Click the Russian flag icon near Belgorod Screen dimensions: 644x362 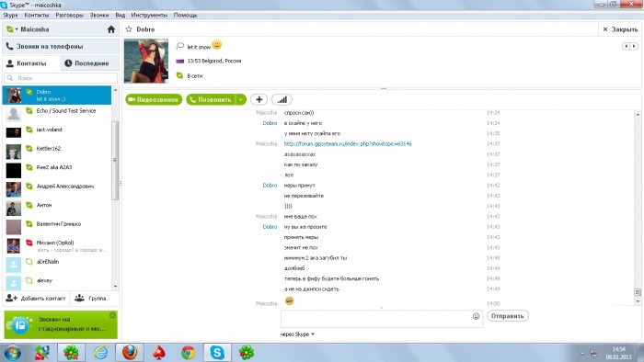[180, 61]
